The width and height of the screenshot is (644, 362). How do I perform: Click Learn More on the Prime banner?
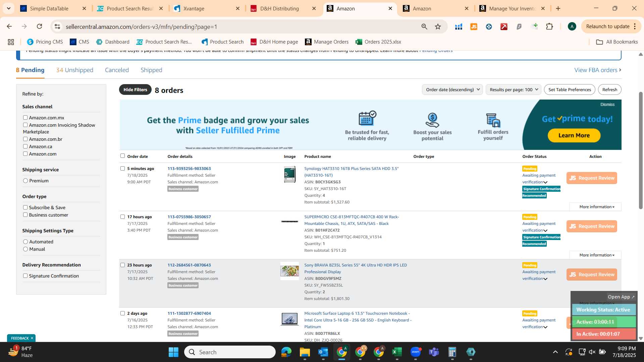click(574, 135)
